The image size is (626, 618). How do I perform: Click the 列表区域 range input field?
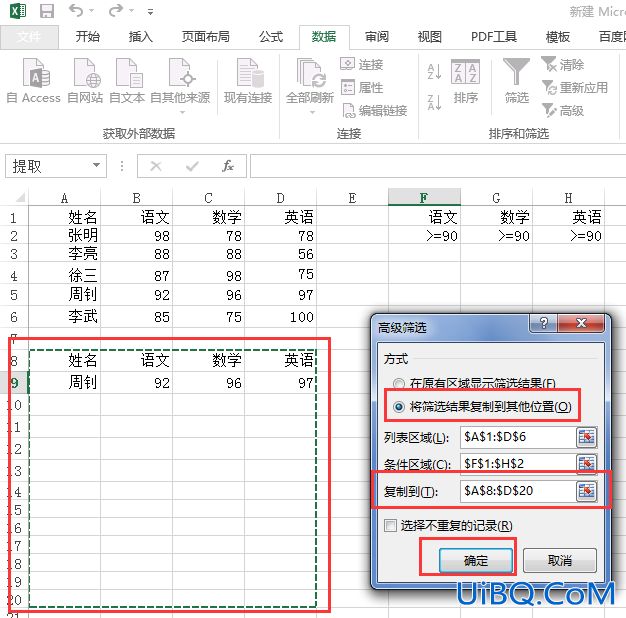[x=517, y=437]
